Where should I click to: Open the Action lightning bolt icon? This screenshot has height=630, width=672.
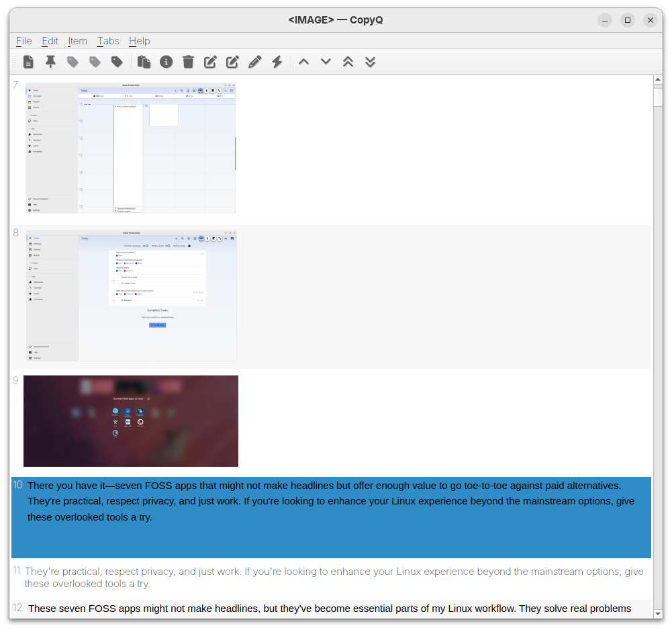(x=277, y=62)
